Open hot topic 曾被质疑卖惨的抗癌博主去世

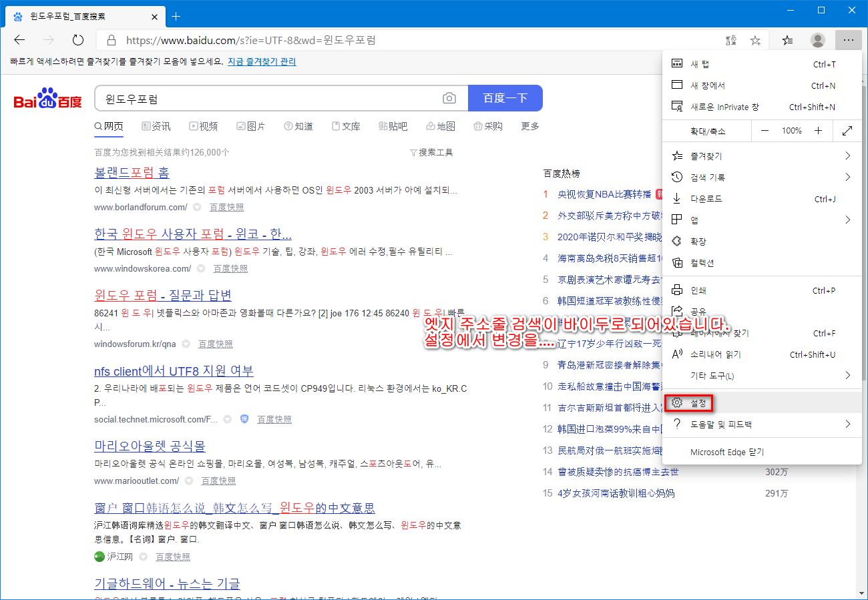point(618,472)
